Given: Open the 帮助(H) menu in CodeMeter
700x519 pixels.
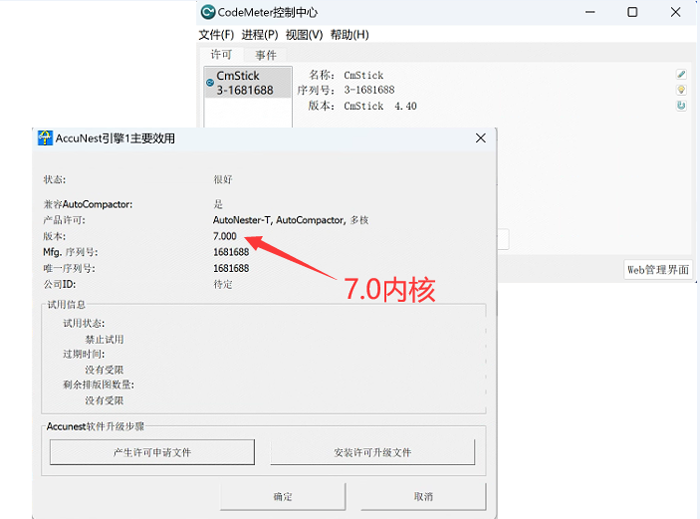Looking at the screenshot, I should click(x=350, y=35).
